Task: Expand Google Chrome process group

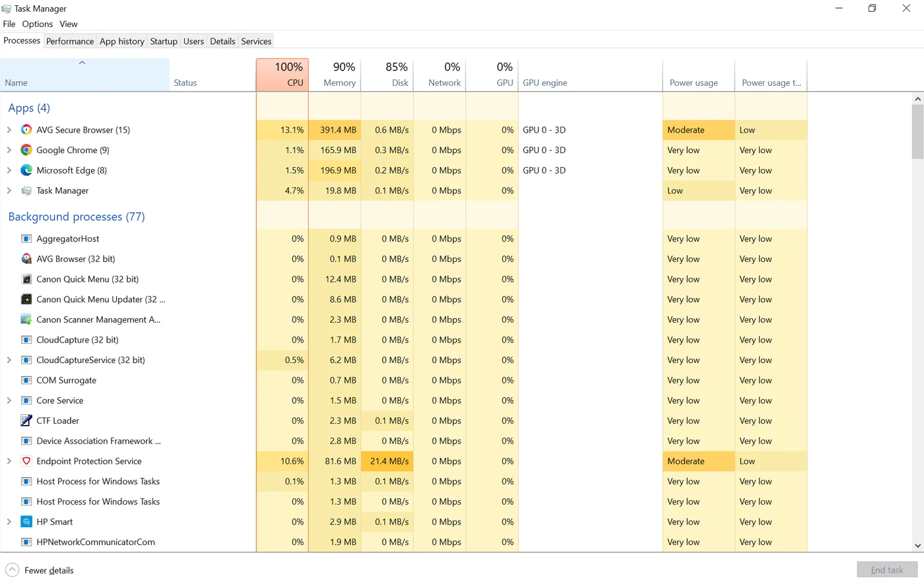Action: tap(9, 150)
